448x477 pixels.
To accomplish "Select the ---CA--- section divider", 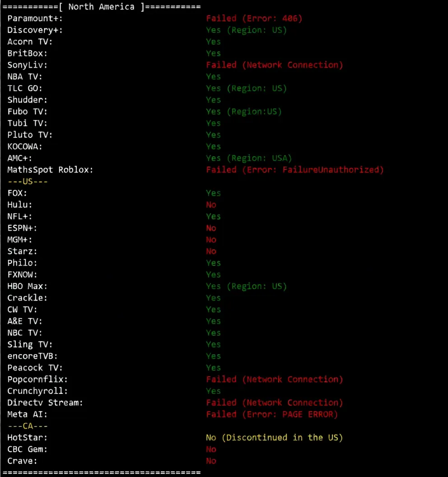I will [x=28, y=426].
